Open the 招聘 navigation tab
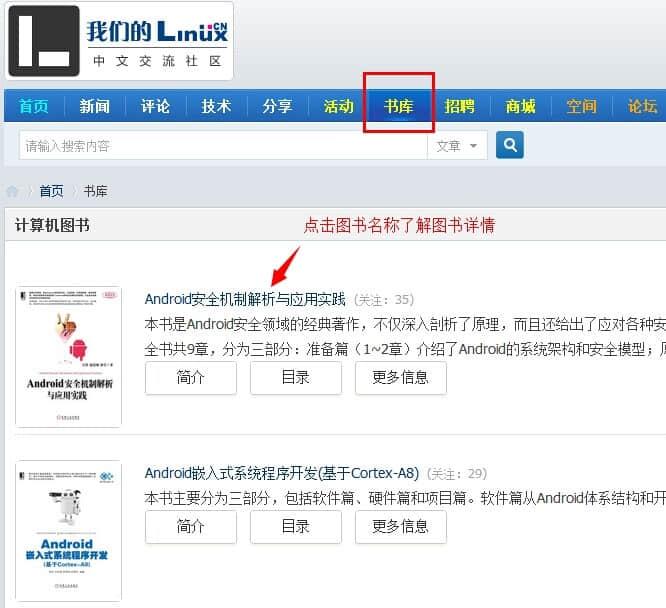 (x=460, y=106)
